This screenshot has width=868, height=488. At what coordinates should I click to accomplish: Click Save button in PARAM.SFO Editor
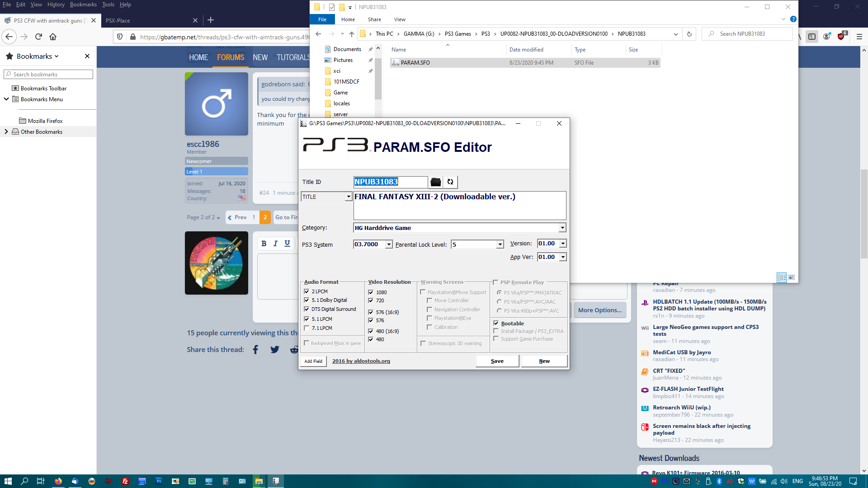coord(497,361)
